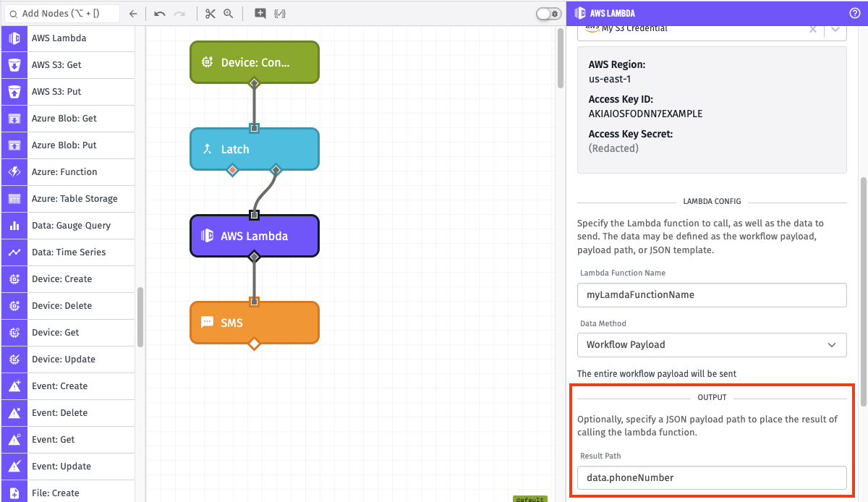The width and height of the screenshot is (868, 502).
Task: Expand the credential selector chevron
Action: pos(835,29)
